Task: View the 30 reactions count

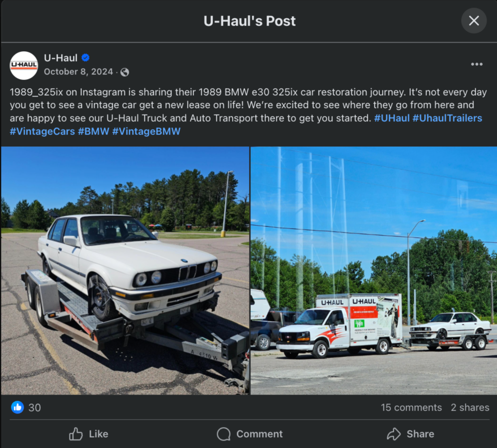Action: tap(35, 407)
